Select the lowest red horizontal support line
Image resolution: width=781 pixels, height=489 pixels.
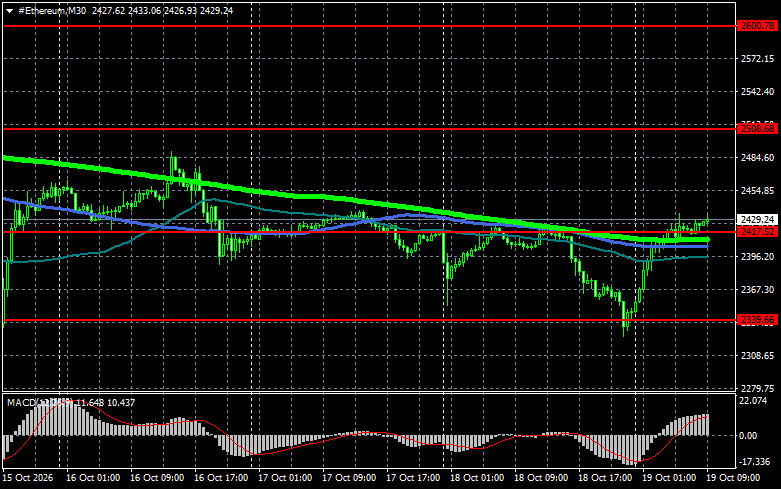[369, 320]
